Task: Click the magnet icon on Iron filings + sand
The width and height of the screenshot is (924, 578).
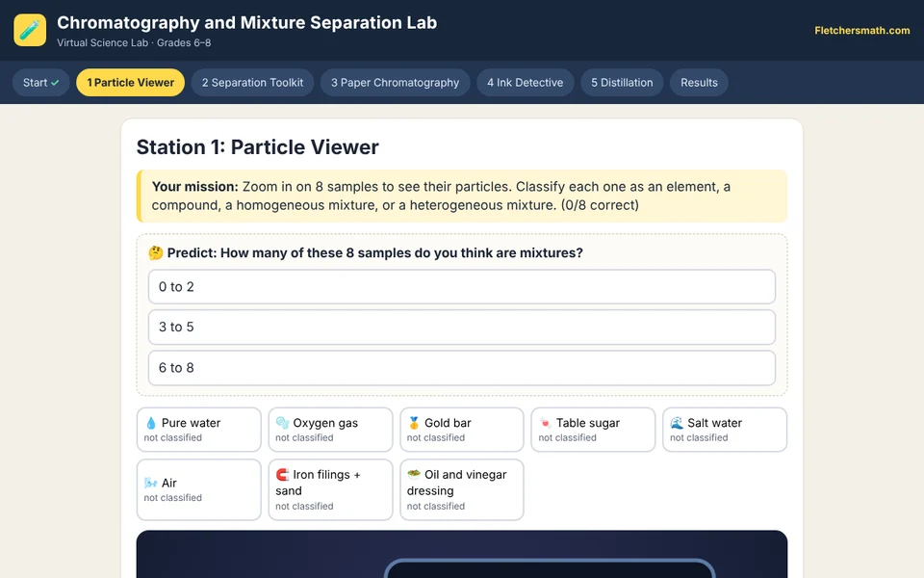Action: click(282, 475)
